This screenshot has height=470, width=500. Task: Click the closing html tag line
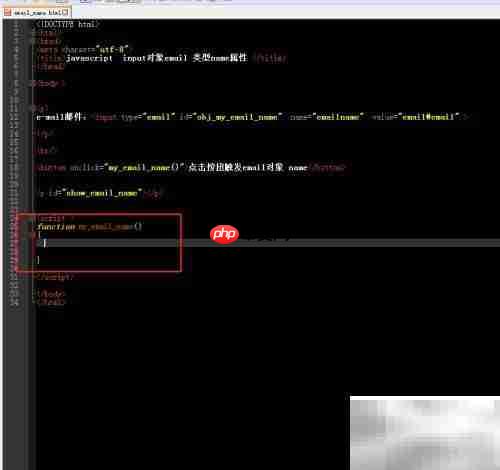click(x=51, y=302)
